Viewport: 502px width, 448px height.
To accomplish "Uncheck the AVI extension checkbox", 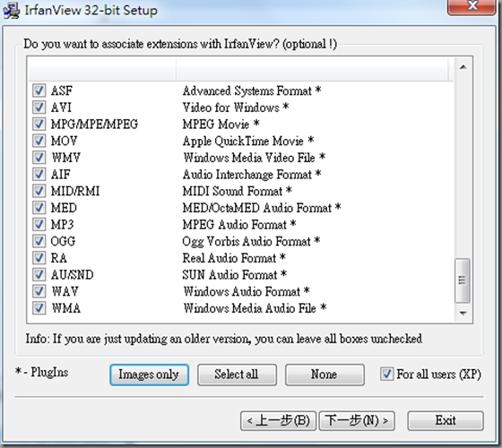I will [x=39, y=108].
